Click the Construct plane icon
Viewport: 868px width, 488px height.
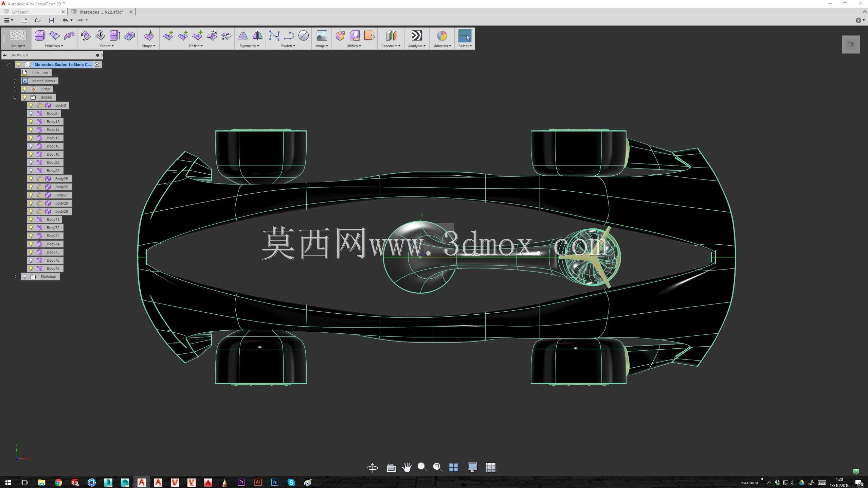click(x=391, y=36)
